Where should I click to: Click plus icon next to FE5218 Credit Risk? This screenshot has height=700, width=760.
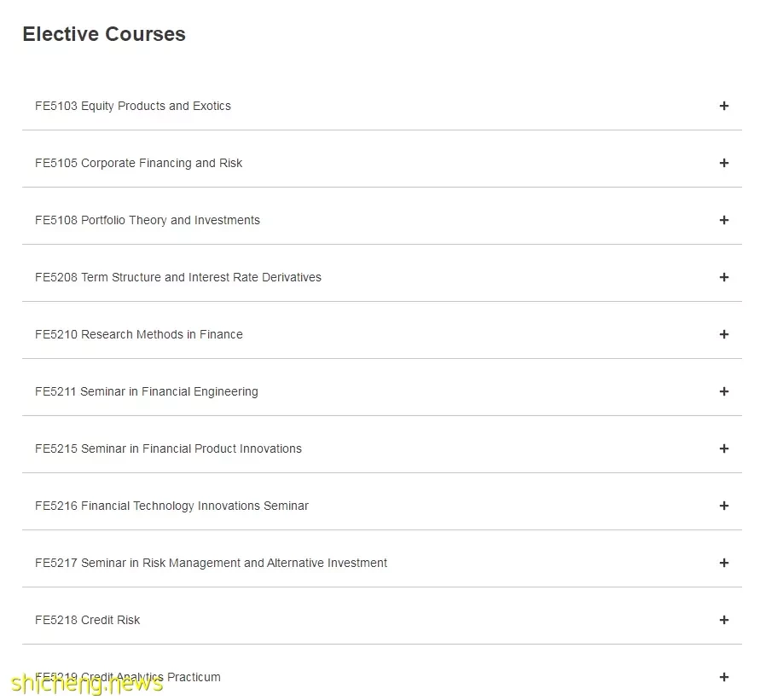pyautogui.click(x=723, y=620)
